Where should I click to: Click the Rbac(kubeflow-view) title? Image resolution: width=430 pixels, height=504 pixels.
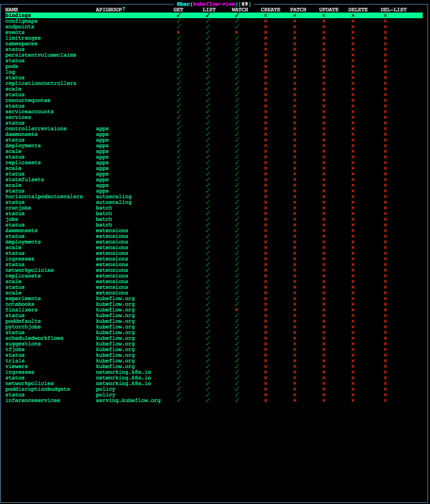coord(208,4)
